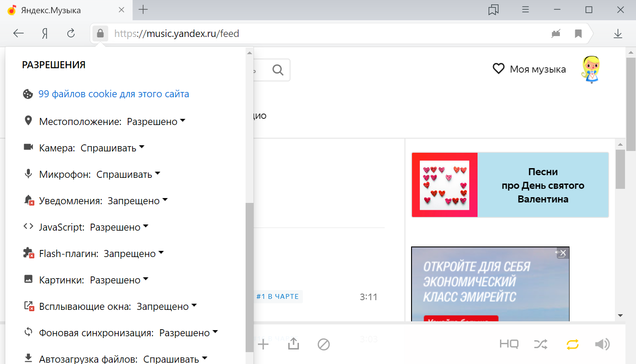
Task: Bookmark this page using the flag icon
Action: pos(578,33)
